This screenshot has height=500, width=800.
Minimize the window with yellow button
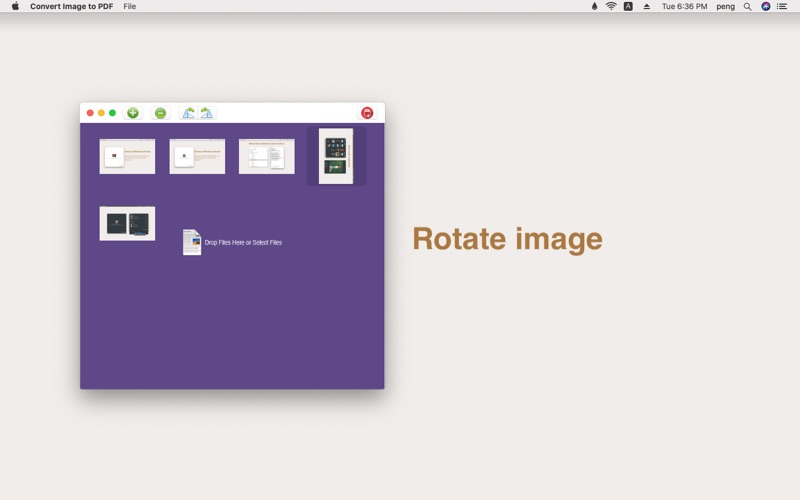[102, 113]
